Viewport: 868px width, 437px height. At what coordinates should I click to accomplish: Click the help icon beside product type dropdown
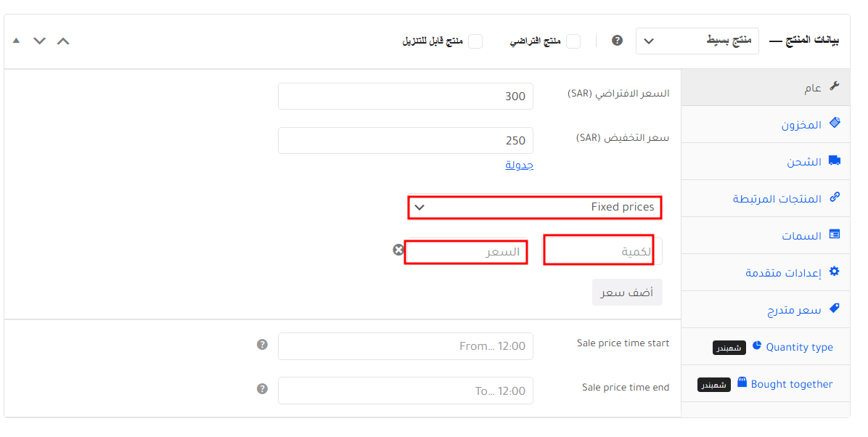pyautogui.click(x=617, y=41)
